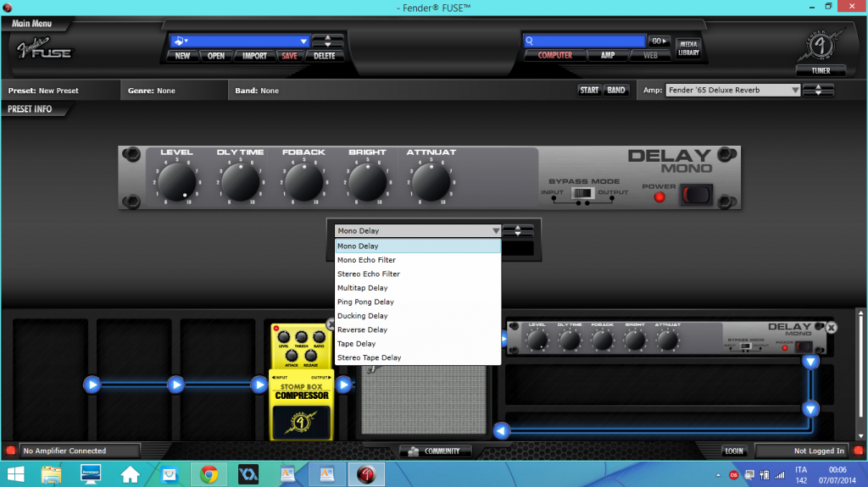Viewport: 868px width, 487px height.
Task: Switch to the WEB search tab
Action: coord(650,55)
